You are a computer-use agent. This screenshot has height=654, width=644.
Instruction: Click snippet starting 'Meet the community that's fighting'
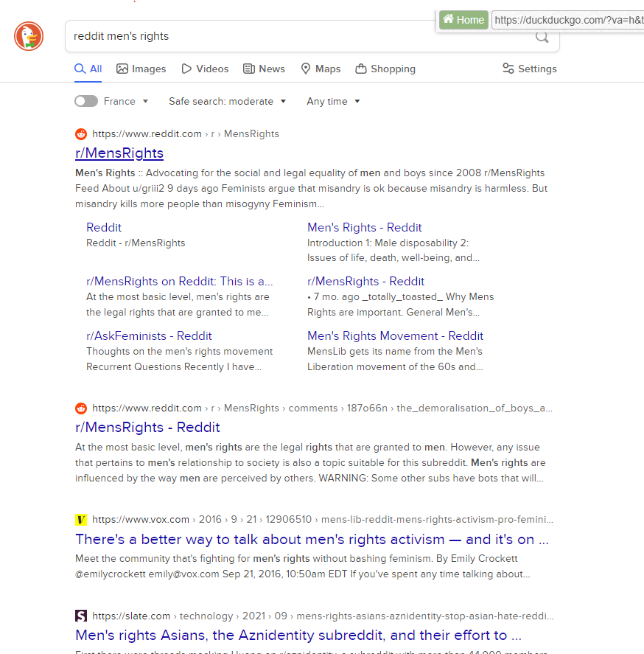coord(303,566)
